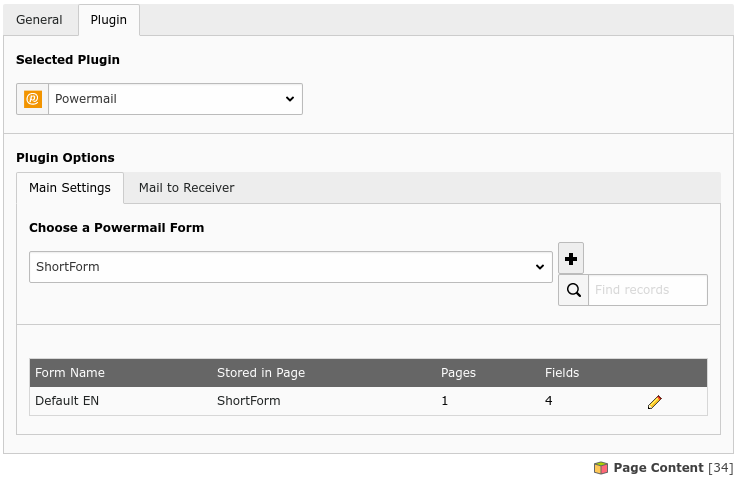Click the Stored in Page column header
This screenshot has height=484, width=739.
pyautogui.click(x=261, y=373)
